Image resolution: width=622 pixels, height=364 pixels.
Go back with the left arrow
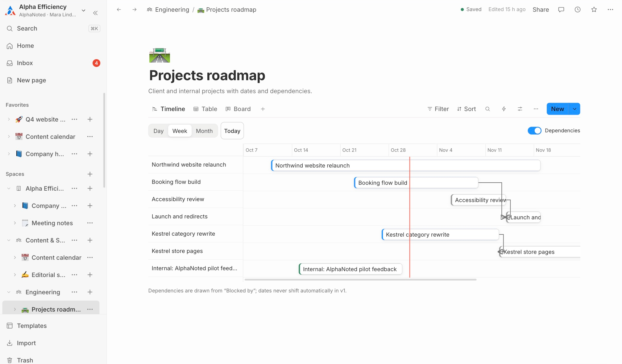(119, 10)
